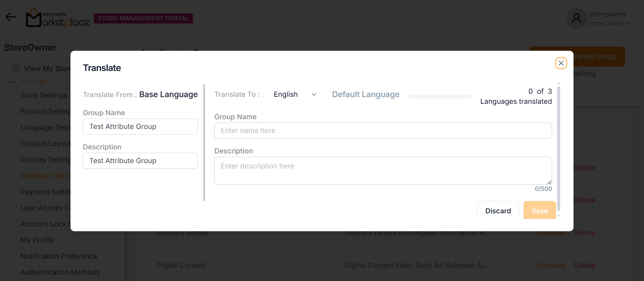The width and height of the screenshot is (644, 281).
Task: Click Translate link for Digital Content
Action: 550,265
